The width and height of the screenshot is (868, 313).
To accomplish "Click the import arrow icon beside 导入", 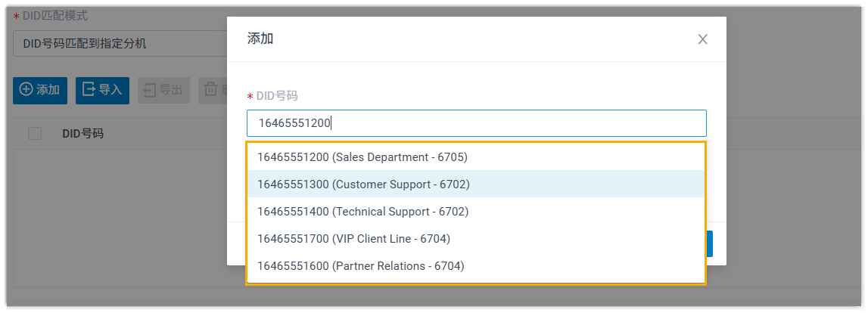I will (x=89, y=90).
